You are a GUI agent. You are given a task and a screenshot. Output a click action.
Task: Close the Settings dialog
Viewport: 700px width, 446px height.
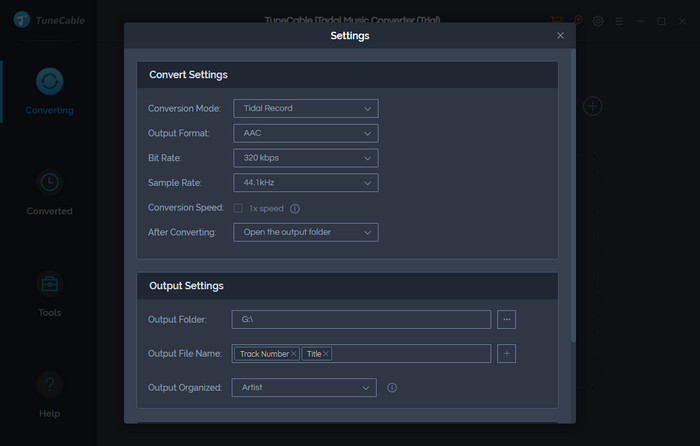click(560, 36)
